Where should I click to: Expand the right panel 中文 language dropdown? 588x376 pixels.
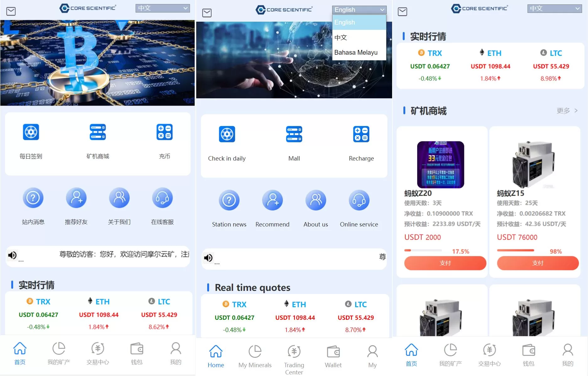[554, 8]
